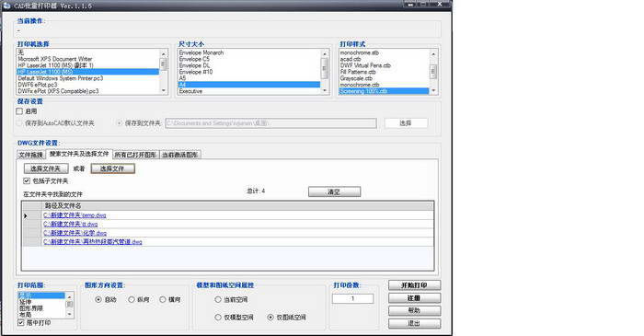The height and width of the screenshot is (336, 644).
Task: Toggle the 包括子文件夹 checkbox
Action: 27,180
